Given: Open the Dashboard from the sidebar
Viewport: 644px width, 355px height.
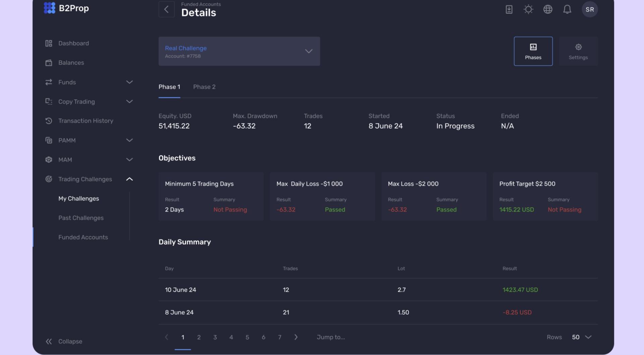Looking at the screenshot, I should click(73, 43).
